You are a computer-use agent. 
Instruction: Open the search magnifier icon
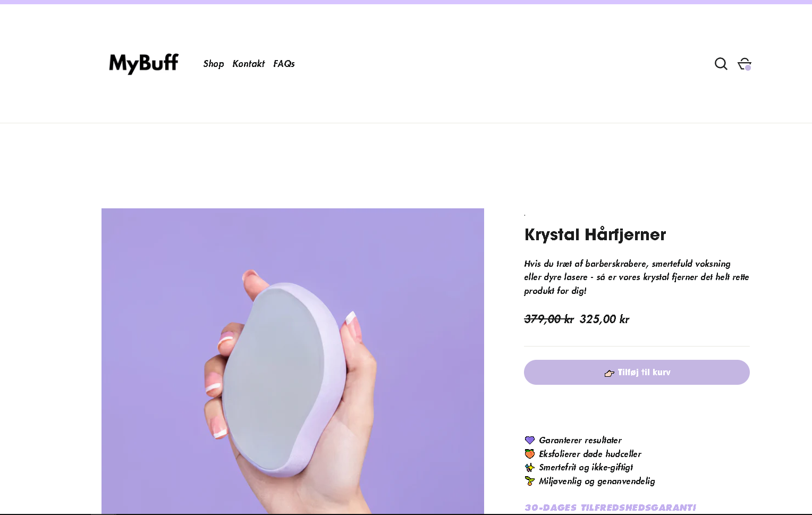click(x=721, y=64)
